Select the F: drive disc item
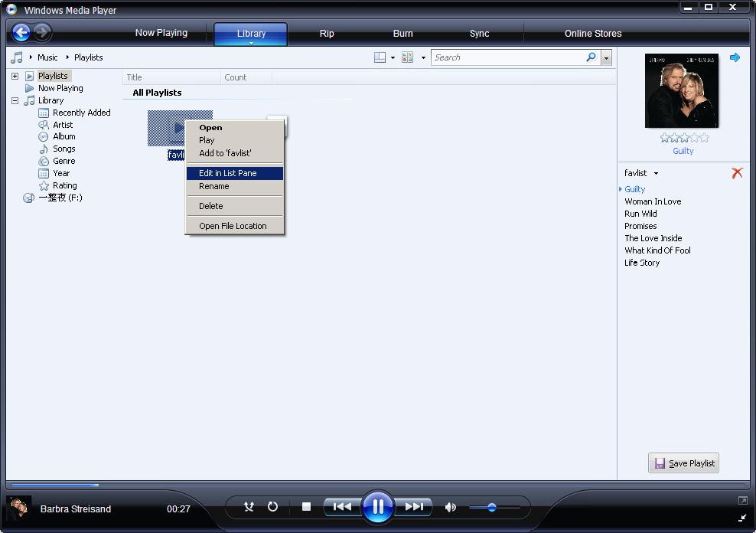Viewport: 756px width, 533px height. coord(60,198)
